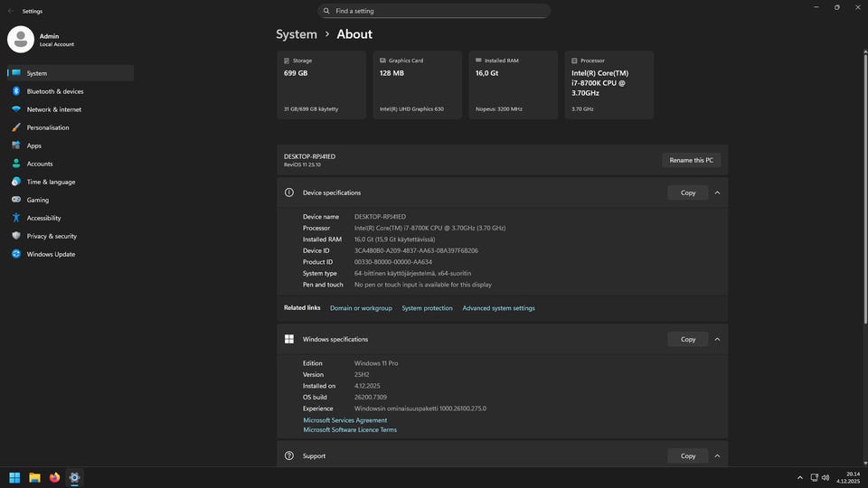Open Accessibility settings
The width and height of the screenshot is (868, 488).
43,218
